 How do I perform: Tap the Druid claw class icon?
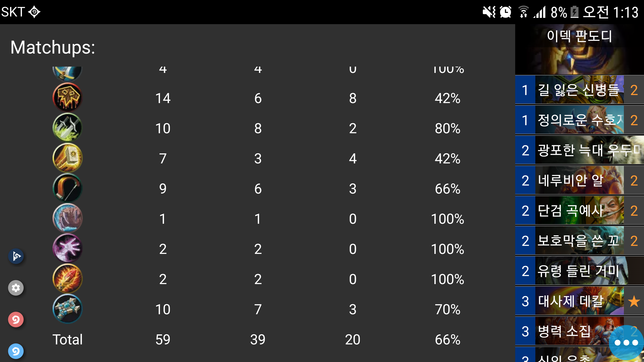coord(67,218)
